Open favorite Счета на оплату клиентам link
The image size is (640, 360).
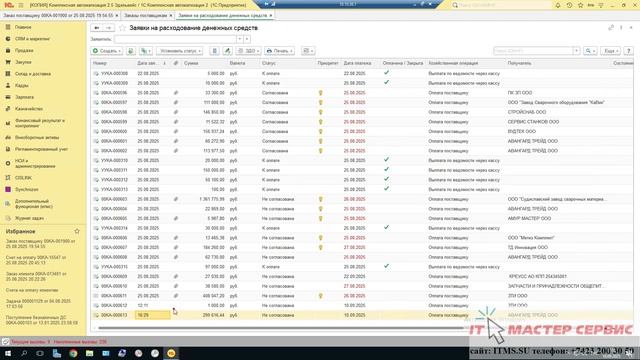coord(32,290)
